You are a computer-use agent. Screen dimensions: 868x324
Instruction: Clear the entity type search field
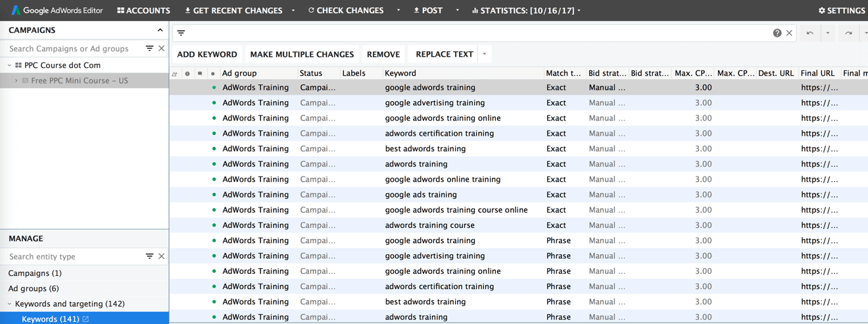click(162, 257)
